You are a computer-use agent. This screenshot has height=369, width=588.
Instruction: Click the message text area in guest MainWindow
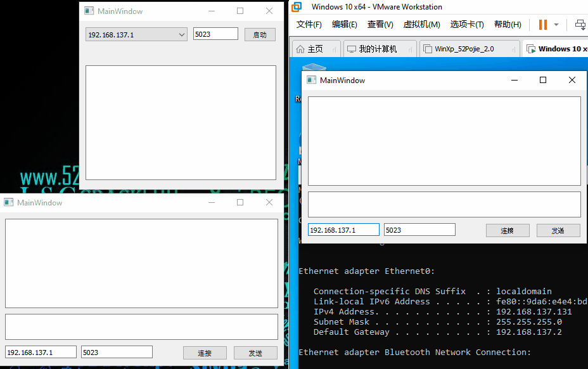(444, 139)
